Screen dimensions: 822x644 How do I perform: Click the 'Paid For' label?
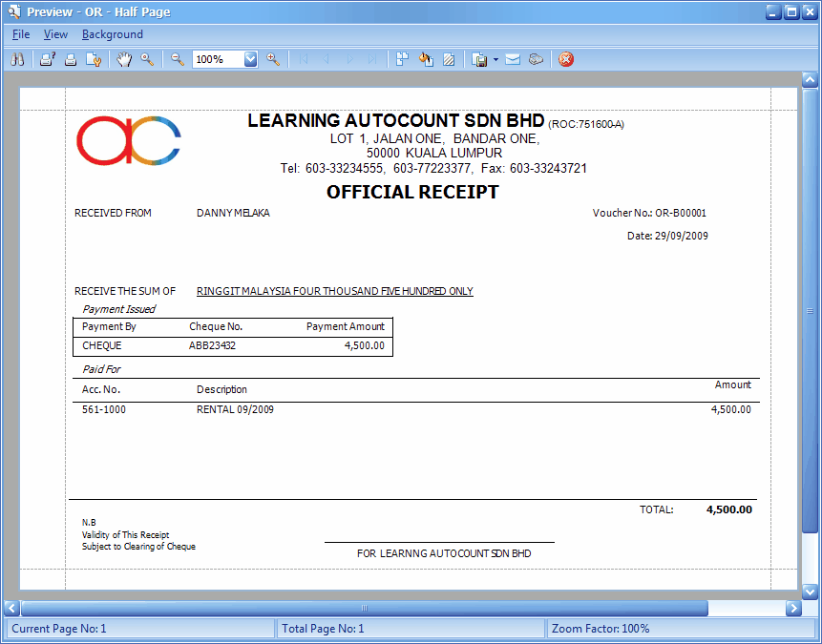point(101,369)
